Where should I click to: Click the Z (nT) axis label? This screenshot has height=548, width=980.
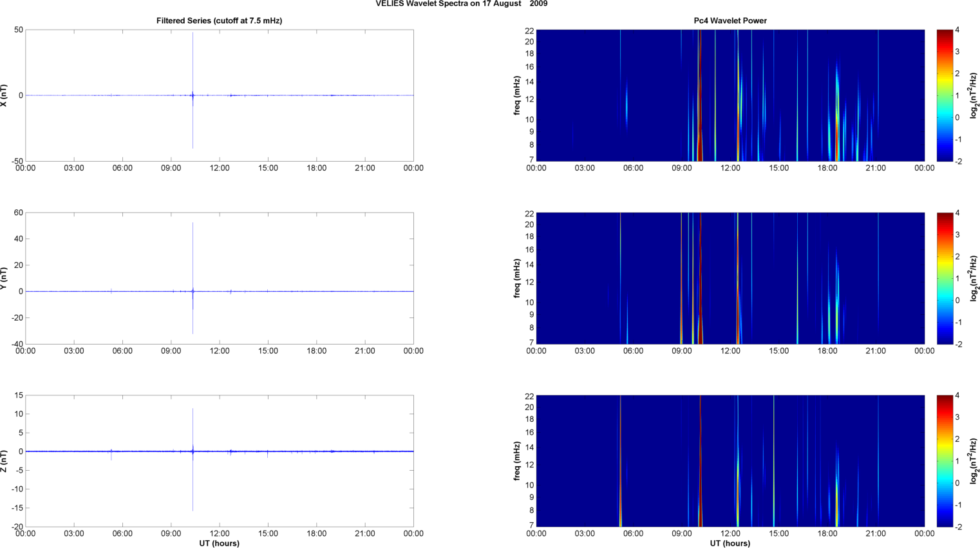4,461
